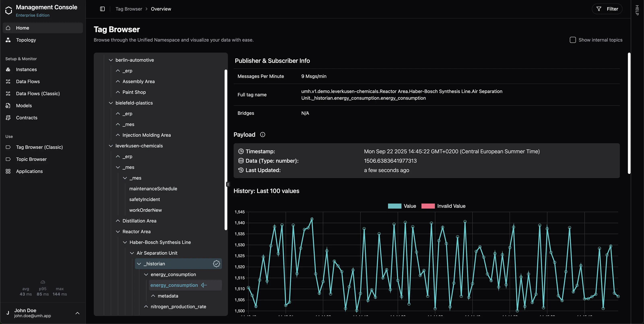Click the sidebar collapse panel icon
The width and height of the screenshot is (644, 324).
click(x=102, y=9)
